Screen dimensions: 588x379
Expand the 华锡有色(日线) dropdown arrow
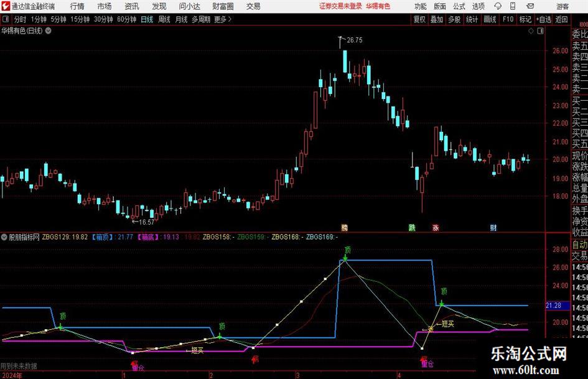pyautogui.click(x=49, y=30)
